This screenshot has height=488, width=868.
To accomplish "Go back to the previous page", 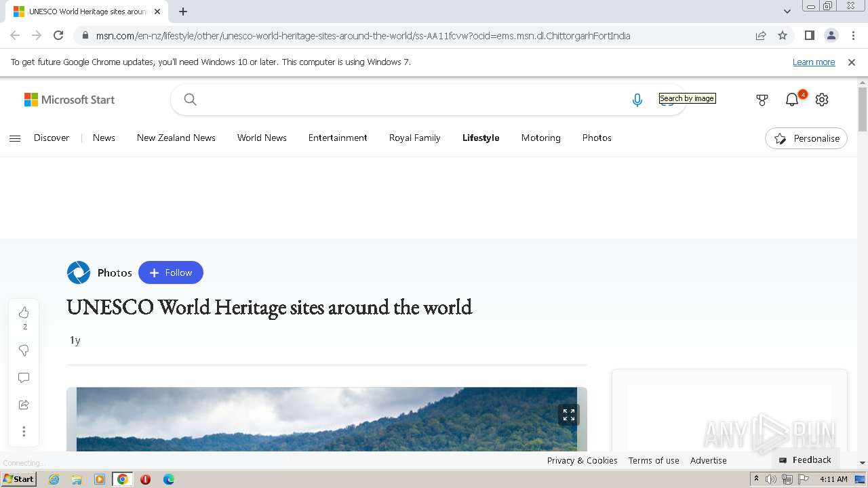I will coord(15,35).
